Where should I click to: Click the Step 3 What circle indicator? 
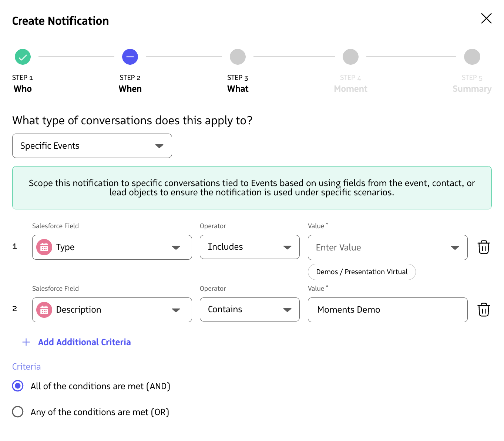(238, 57)
